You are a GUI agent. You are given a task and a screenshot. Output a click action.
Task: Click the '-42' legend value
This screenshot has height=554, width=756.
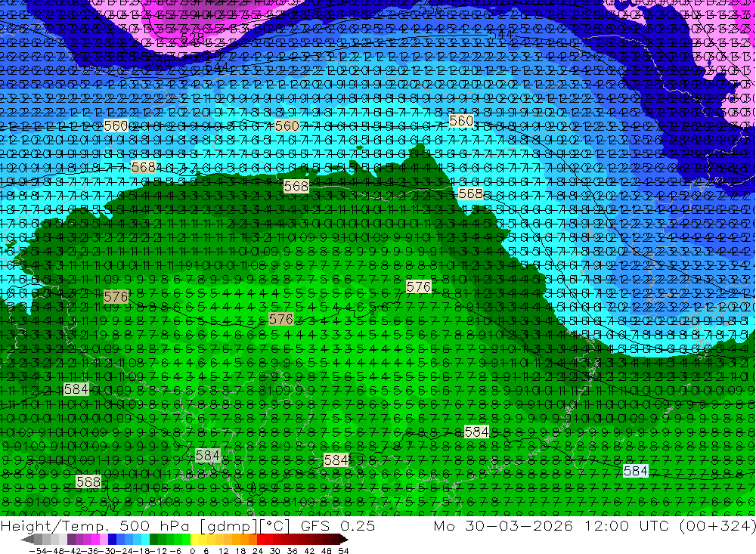coord(73,551)
